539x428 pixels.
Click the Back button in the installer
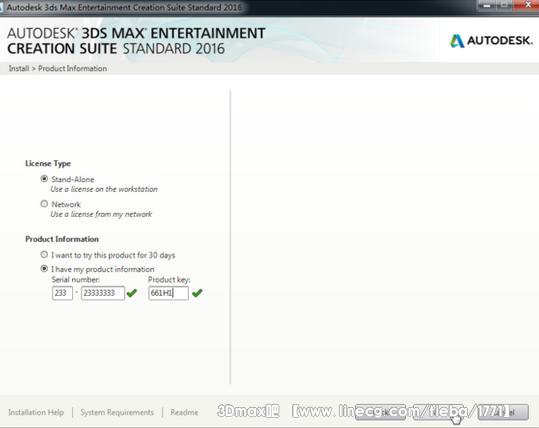pyautogui.click(x=380, y=412)
